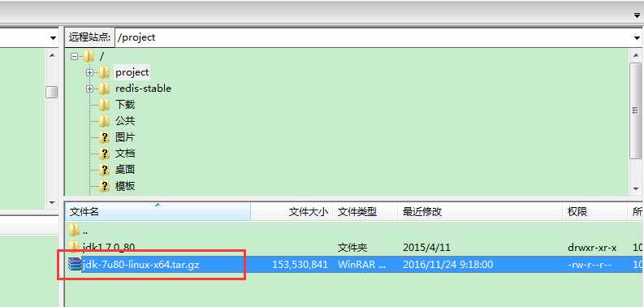Image resolution: width=644 pixels, height=307 pixels.
Task: Click the local pane scrollbar down arrow
Action: (x=52, y=202)
